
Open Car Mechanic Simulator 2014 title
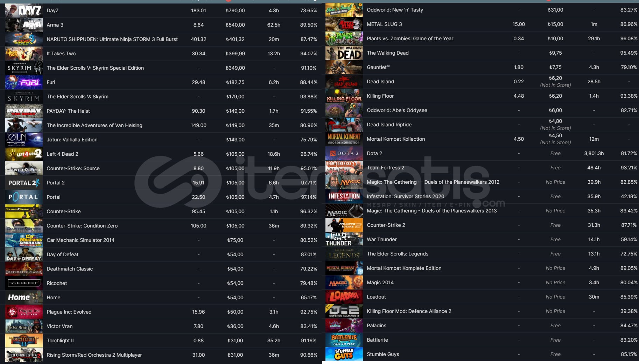(80, 240)
